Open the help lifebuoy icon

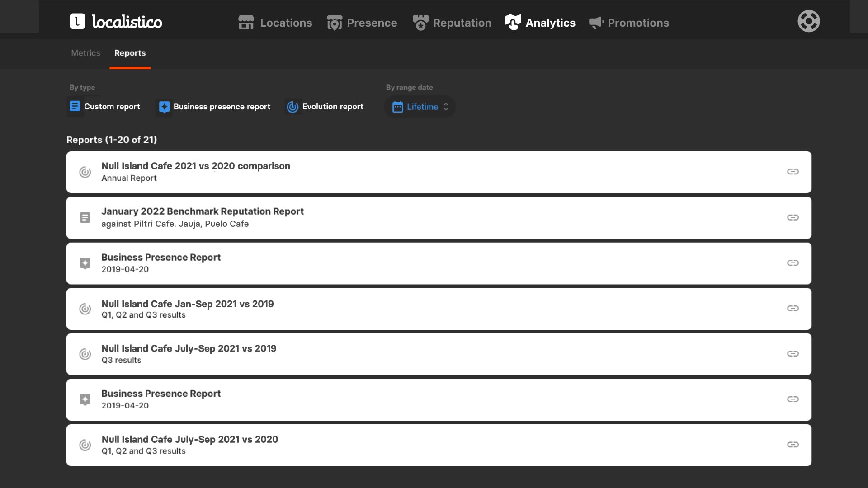(808, 21)
